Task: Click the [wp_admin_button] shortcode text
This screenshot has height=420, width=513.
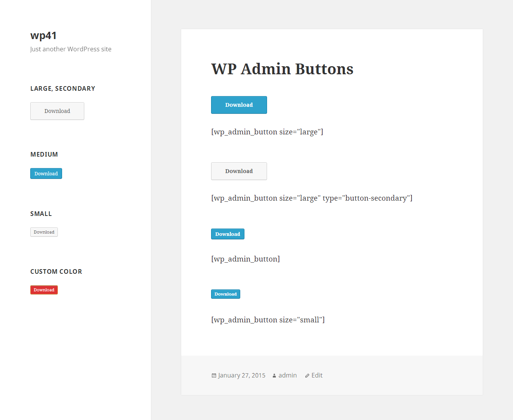Action: coord(246,259)
